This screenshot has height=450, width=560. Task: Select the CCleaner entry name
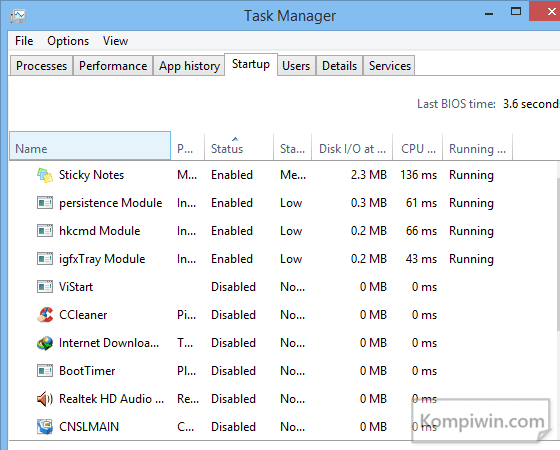tap(83, 315)
